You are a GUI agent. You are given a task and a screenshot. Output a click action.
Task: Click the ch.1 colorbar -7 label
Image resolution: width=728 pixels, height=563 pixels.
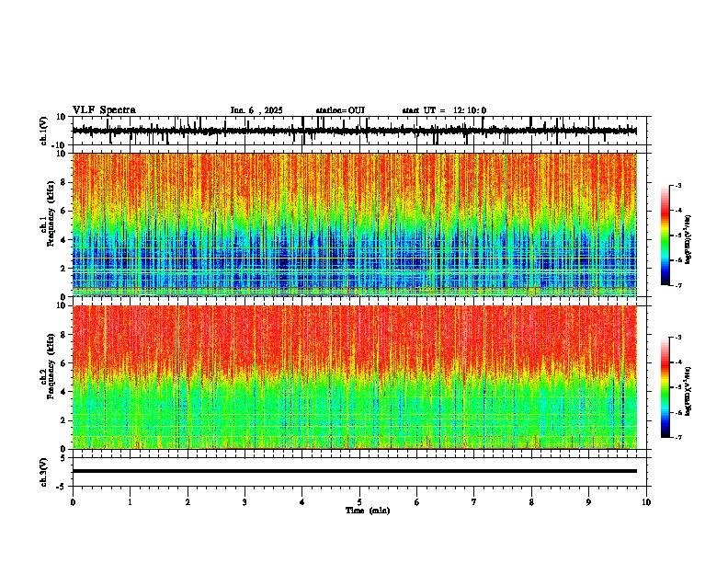point(678,285)
